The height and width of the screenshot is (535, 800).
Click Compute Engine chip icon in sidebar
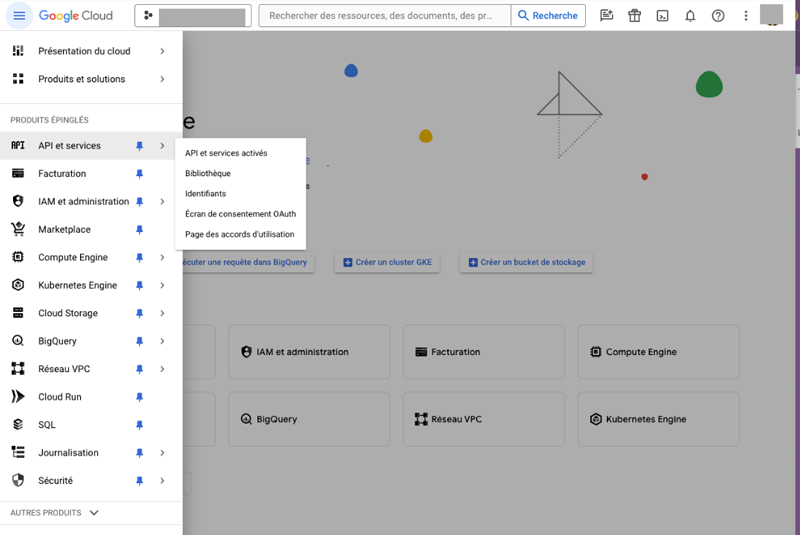tap(18, 257)
